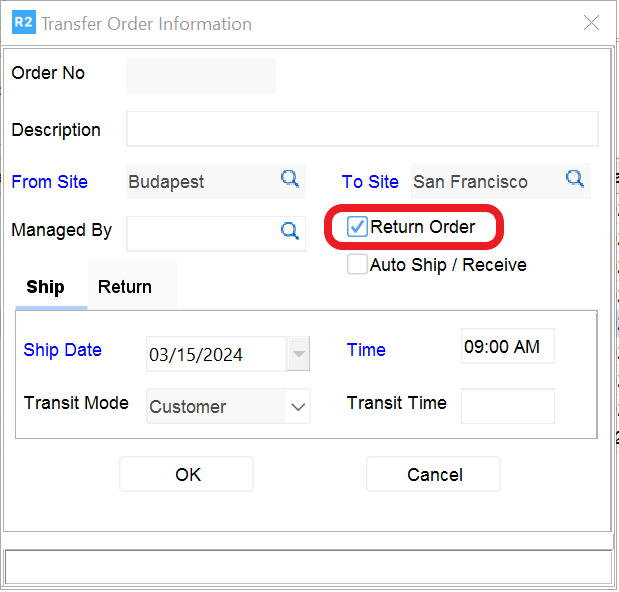Uncheck the Return Order checkbox
Viewport: 619px width, 592px height.
(x=357, y=227)
